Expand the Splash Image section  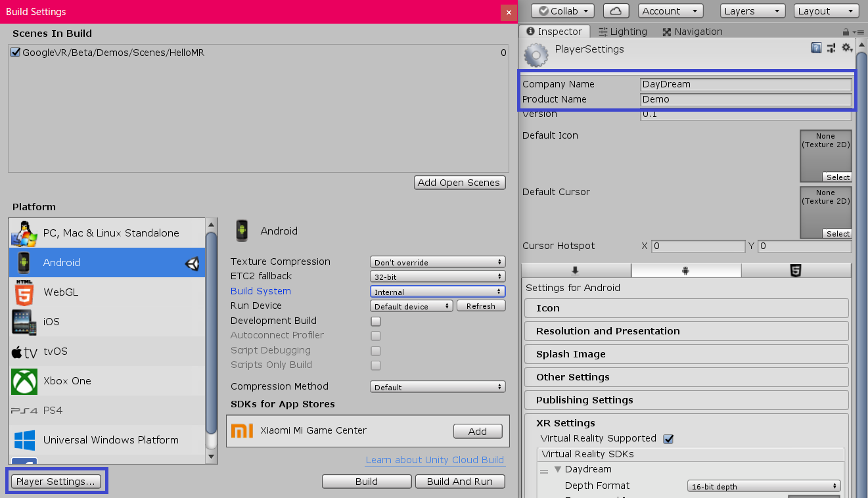[x=687, y=354]
